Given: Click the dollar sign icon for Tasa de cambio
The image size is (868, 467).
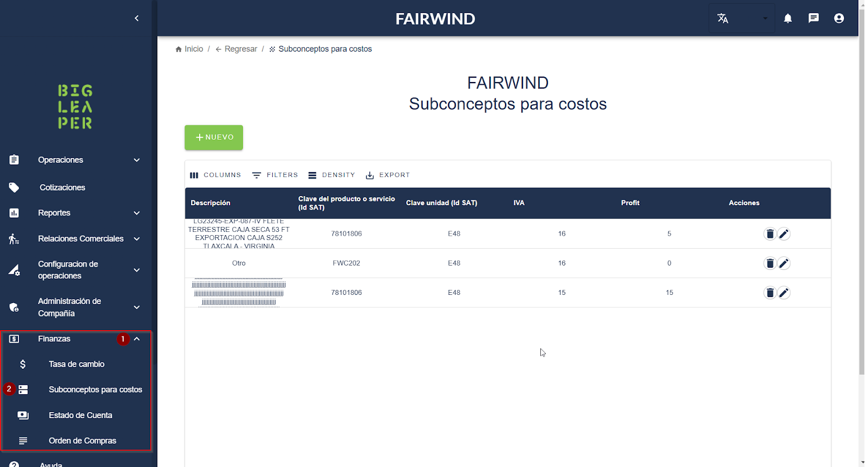Looking at the screenshot, I should pos(23,364).
